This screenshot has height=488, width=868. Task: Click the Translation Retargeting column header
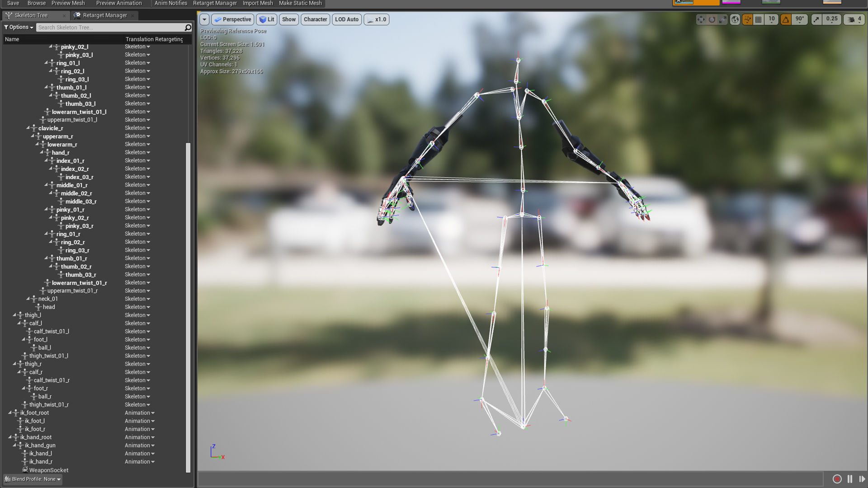(x=154, y=39)
